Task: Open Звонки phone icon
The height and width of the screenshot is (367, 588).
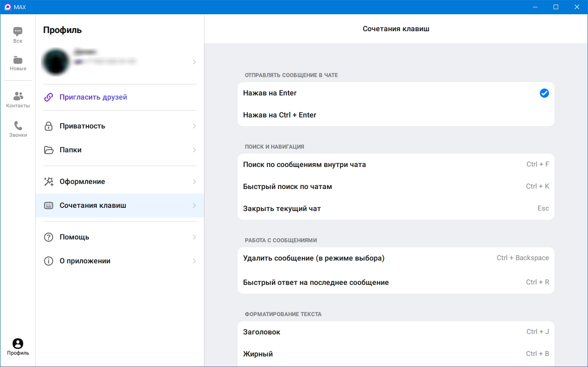Action: [x=18, y=126]
